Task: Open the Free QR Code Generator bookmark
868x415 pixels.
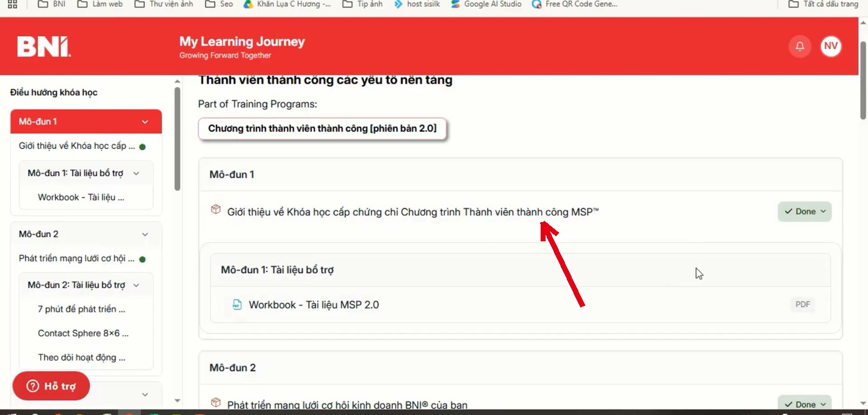Action: (x=574, y=4)
